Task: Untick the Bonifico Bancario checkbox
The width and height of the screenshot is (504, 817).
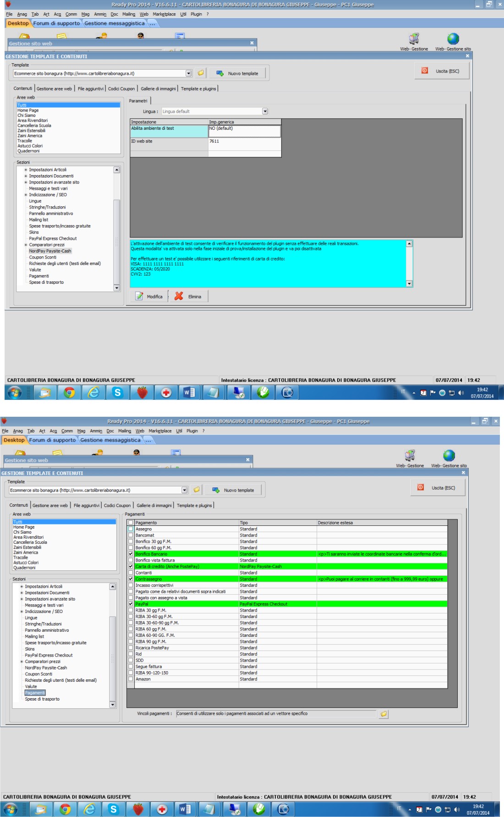Action: coord(131,554)
